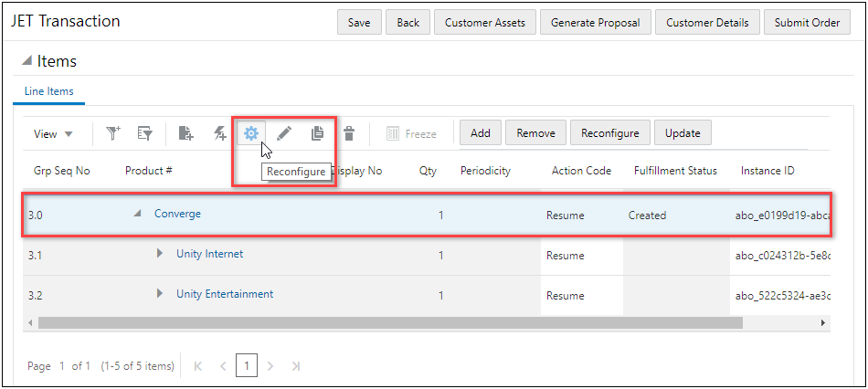
Task: Click the add line item document icon
Action: (185, 133)
